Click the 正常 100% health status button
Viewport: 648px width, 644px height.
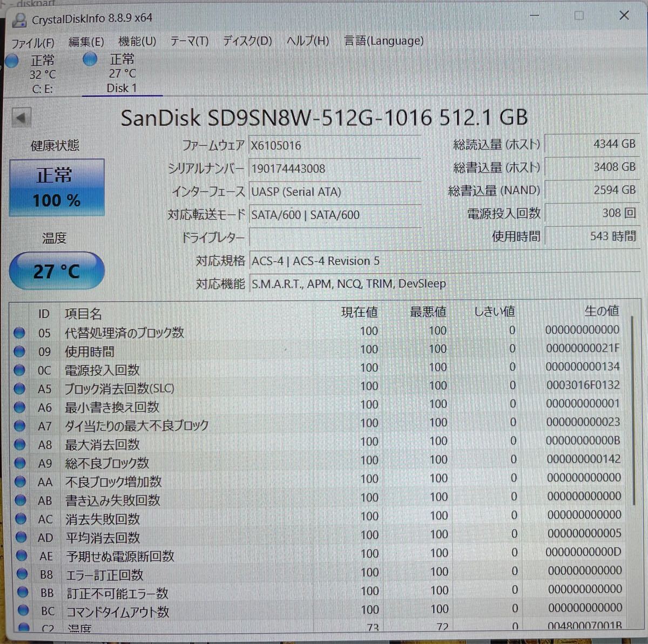(x=56, y=187)
